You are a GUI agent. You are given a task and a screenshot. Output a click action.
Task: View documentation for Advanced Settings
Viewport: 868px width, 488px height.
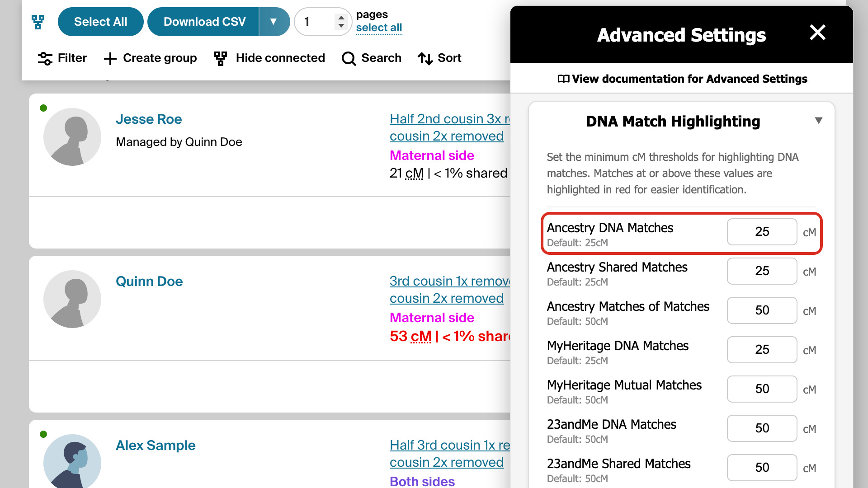pyautogui.click(x=682, y=79)
